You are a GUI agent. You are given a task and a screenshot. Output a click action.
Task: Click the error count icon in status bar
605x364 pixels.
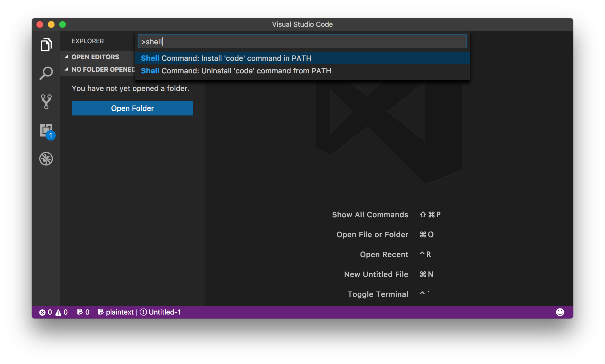tap(43, 312)
